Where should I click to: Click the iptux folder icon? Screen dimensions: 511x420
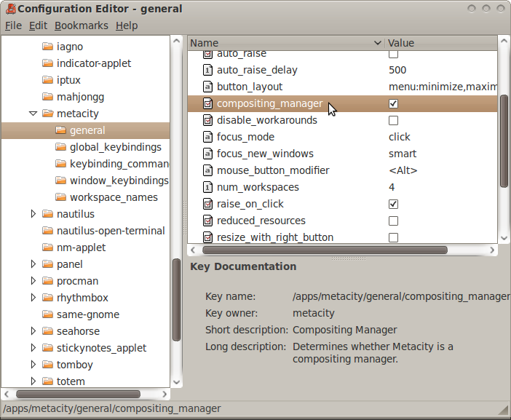pos(47,80)
